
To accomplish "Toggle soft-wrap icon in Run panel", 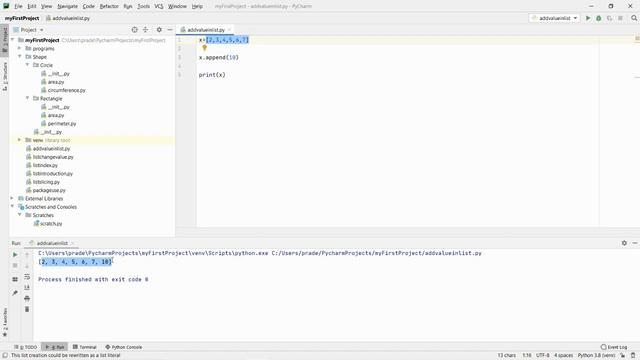I will click(27, 276).
